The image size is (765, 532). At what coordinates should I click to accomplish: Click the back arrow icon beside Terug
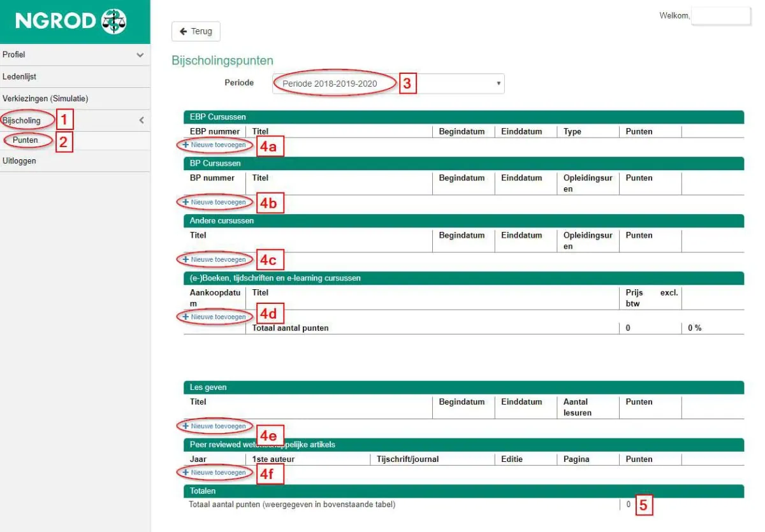[x=184, y=31]
